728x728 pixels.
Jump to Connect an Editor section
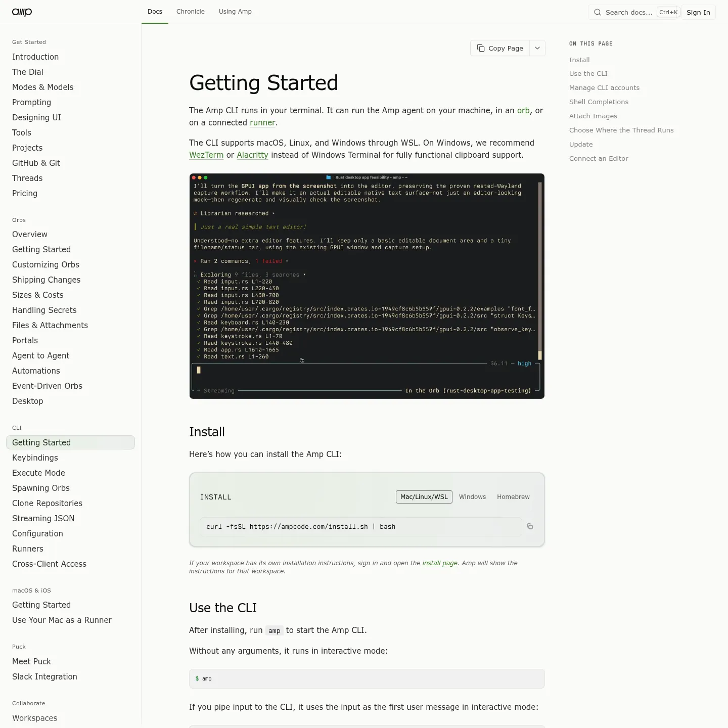[x=599, y=158]
